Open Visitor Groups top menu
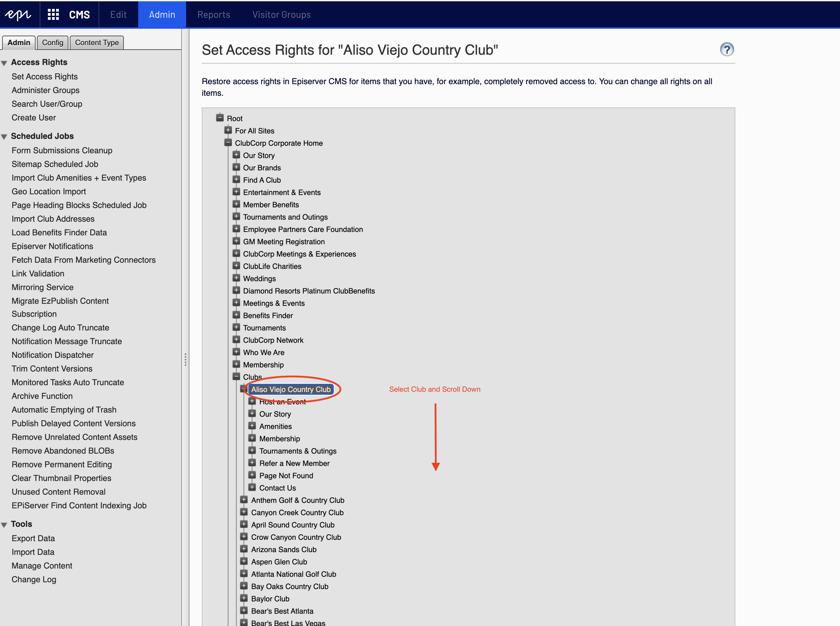Screen dimensions: 840x626 pyautogui.click(x=281, y=14)
